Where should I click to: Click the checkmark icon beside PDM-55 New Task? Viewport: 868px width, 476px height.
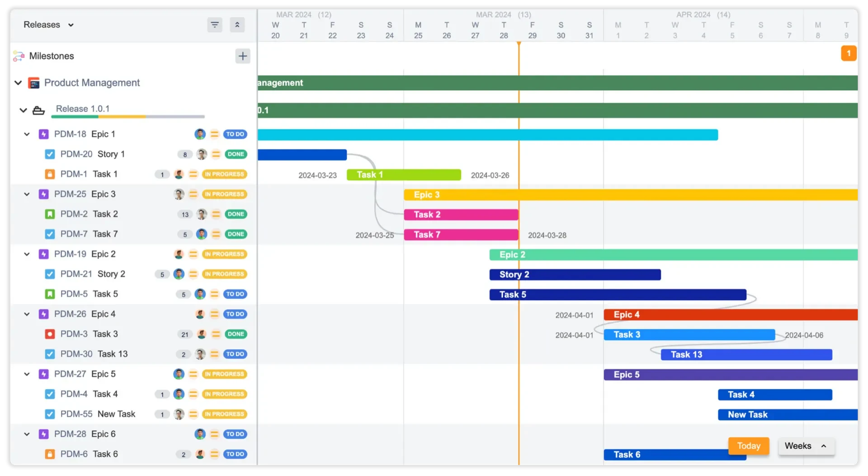tap(50, 414)
